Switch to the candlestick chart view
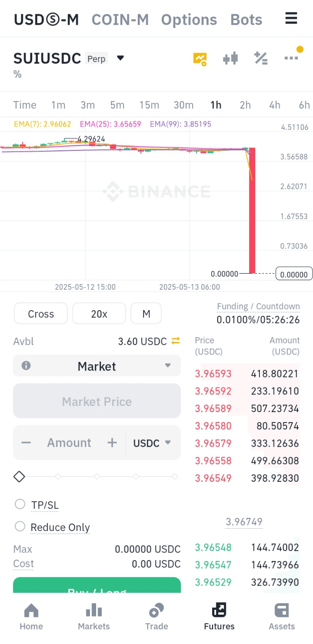The width and height of the screenshot is (313, 644). pyautogui.click(x=230, y=58)
